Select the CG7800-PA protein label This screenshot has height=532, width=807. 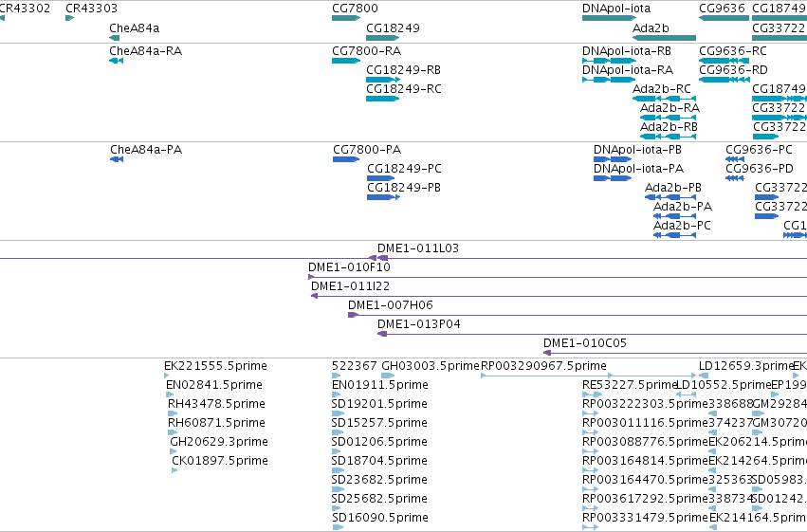click(367, 150)
